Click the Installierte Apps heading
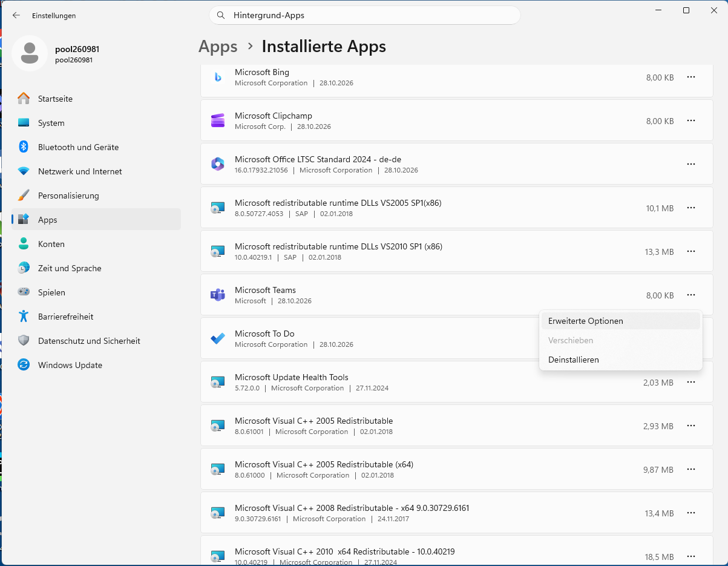This screenshot has width=728, height=566. [324, 47]
